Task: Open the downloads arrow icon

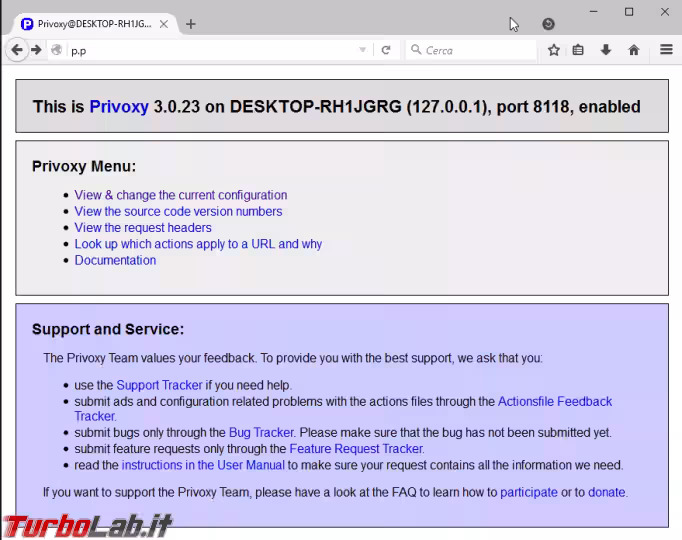Action: [606, 50]
